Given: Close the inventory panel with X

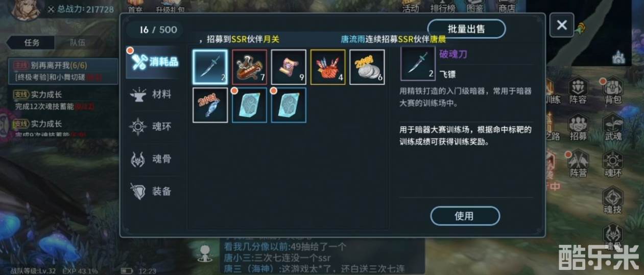Looking at the screenshot, I should point(562,25).
